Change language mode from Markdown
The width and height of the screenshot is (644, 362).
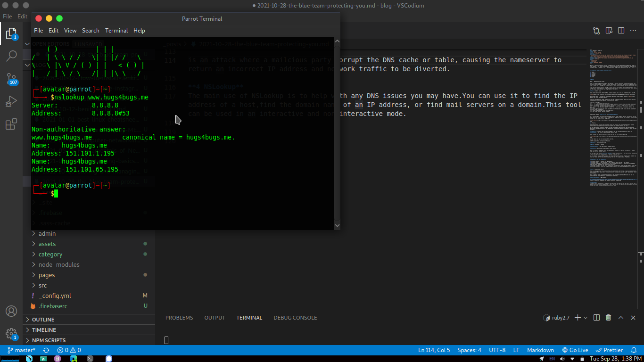[x=540, y=350]
